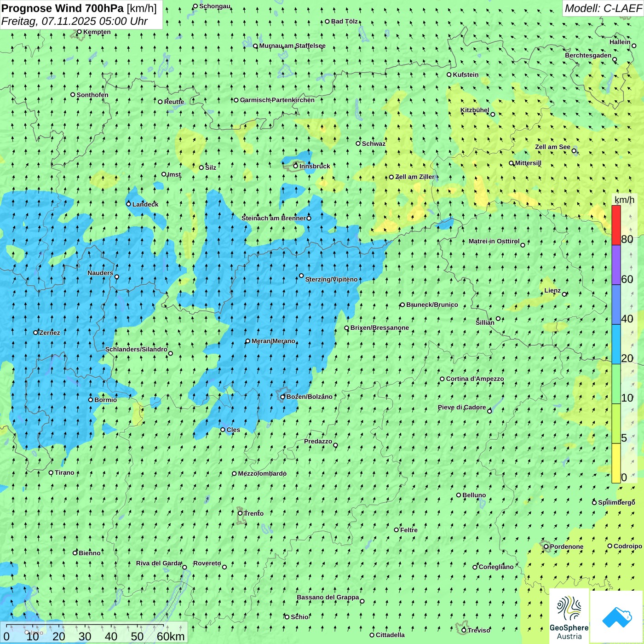Viewport: 644px width, 644px height.
Task: Click the Pordenone city marker
Action: coord(546,547)
